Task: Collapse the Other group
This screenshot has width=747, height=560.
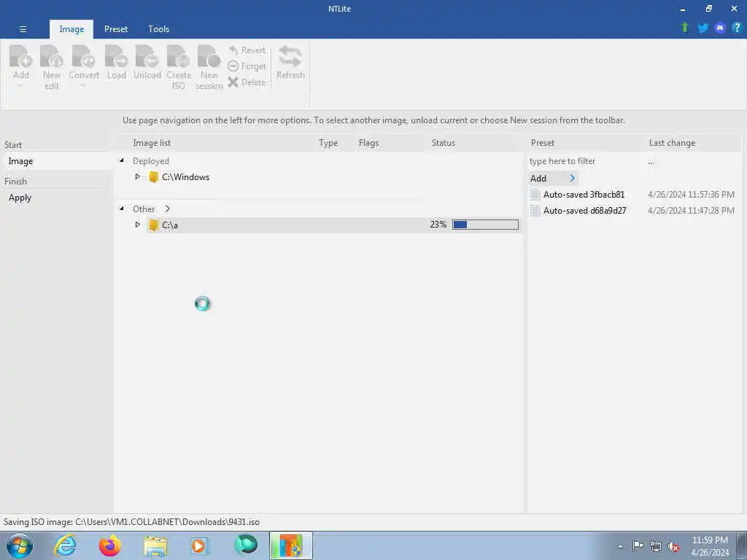Action: (x=122, y=209)
